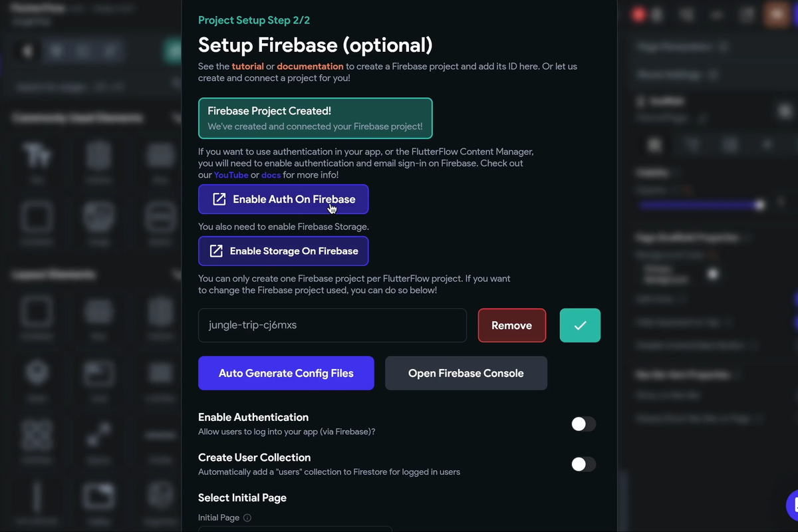
Task: Open the Initial Page dropdown
Action: (295, 529)
